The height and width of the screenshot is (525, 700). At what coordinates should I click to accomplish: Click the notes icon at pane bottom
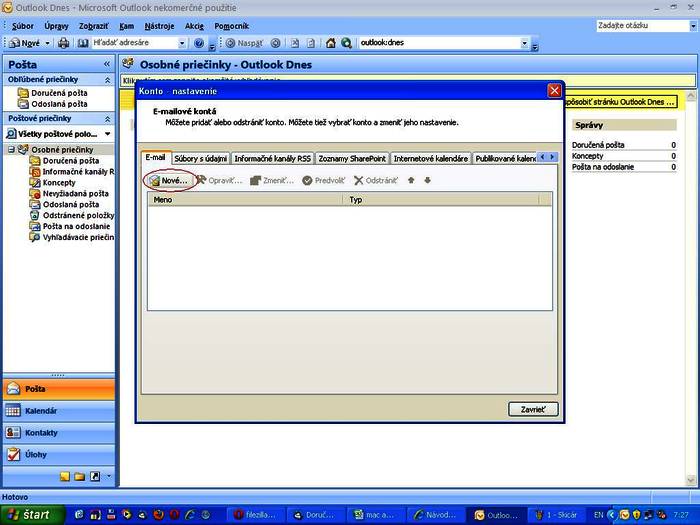click(x=65, y=476)
